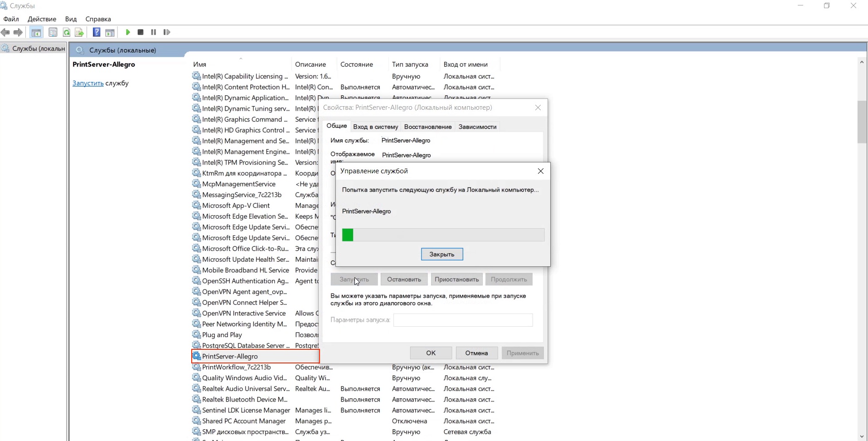868x441 pixels.
Task: Click the service start progress bar
Action: (x=443, y=235)
